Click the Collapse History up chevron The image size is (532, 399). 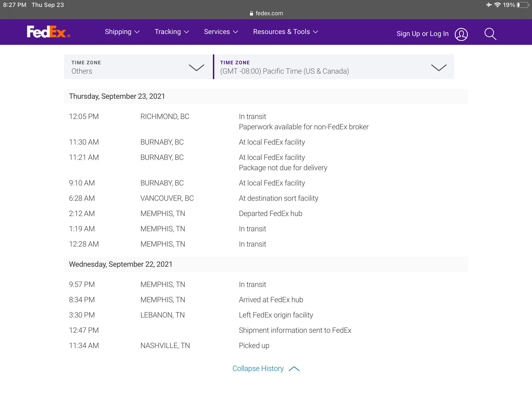(294, 369)
